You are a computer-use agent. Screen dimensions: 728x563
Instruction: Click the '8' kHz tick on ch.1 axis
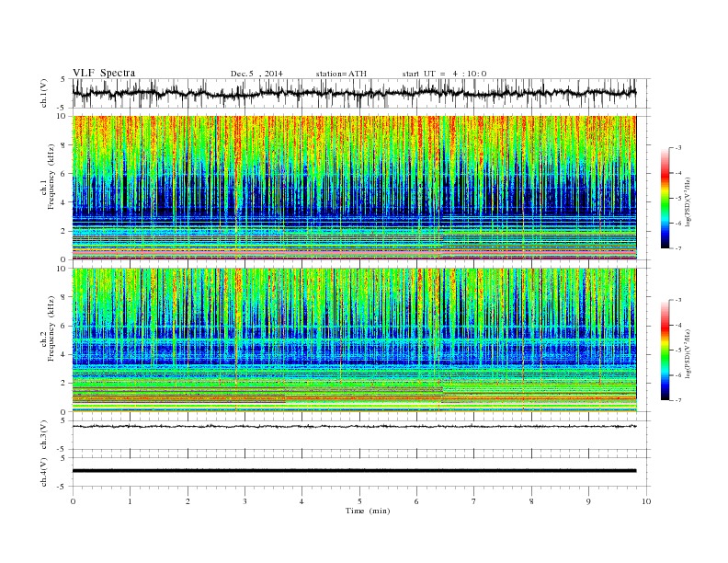(63, 145)
